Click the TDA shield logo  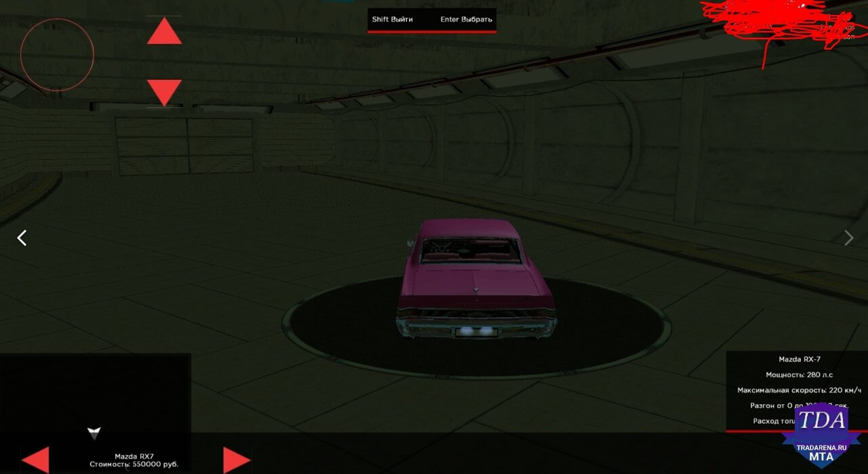click(x=821, y=435)
